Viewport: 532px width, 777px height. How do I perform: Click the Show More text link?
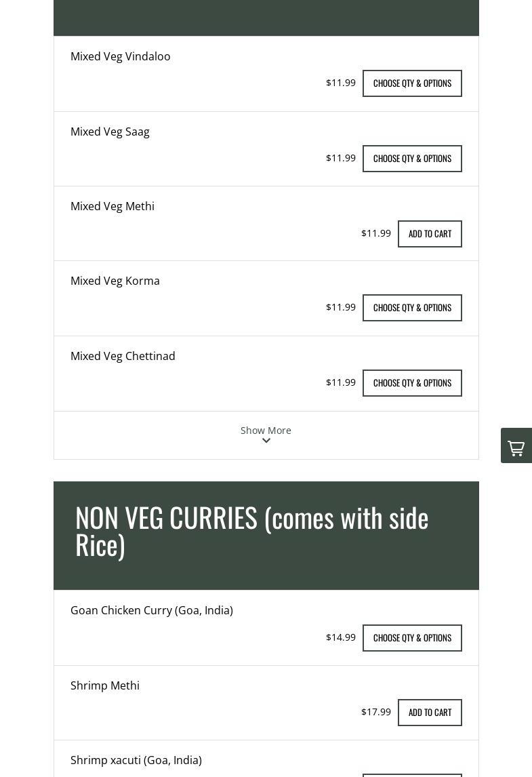pyautogui.click(x=266, y=430)
